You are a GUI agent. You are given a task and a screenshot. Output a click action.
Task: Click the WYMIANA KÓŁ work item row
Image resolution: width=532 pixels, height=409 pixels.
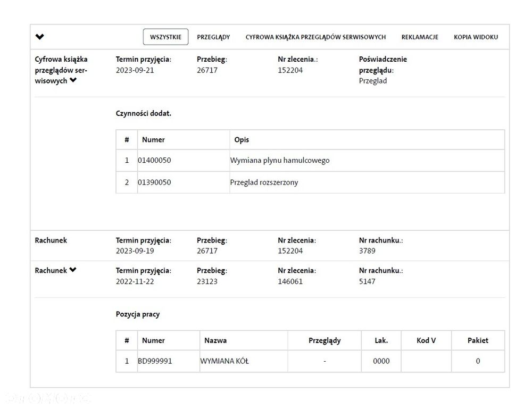click(225, 361)
